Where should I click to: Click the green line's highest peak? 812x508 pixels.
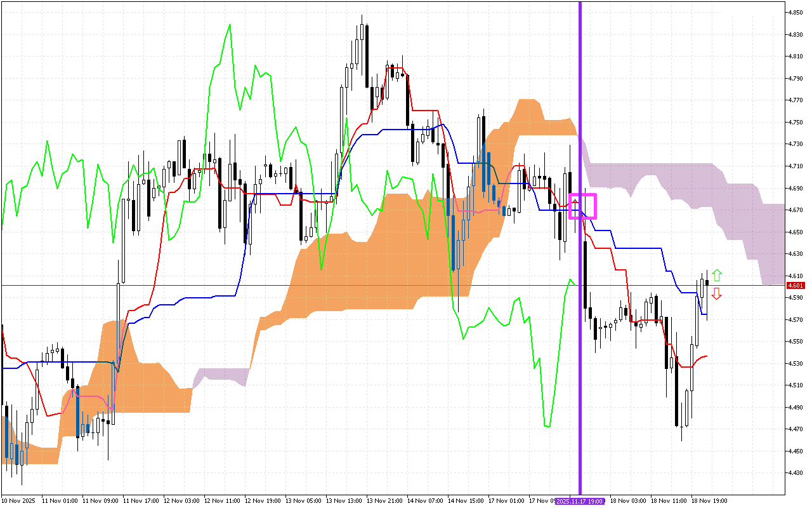click(x=229, y=25)
